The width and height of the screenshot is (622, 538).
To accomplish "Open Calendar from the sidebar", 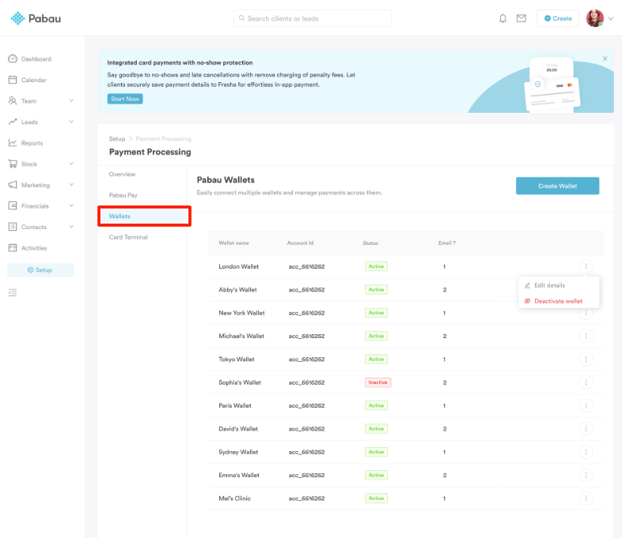I will [28, 80].
